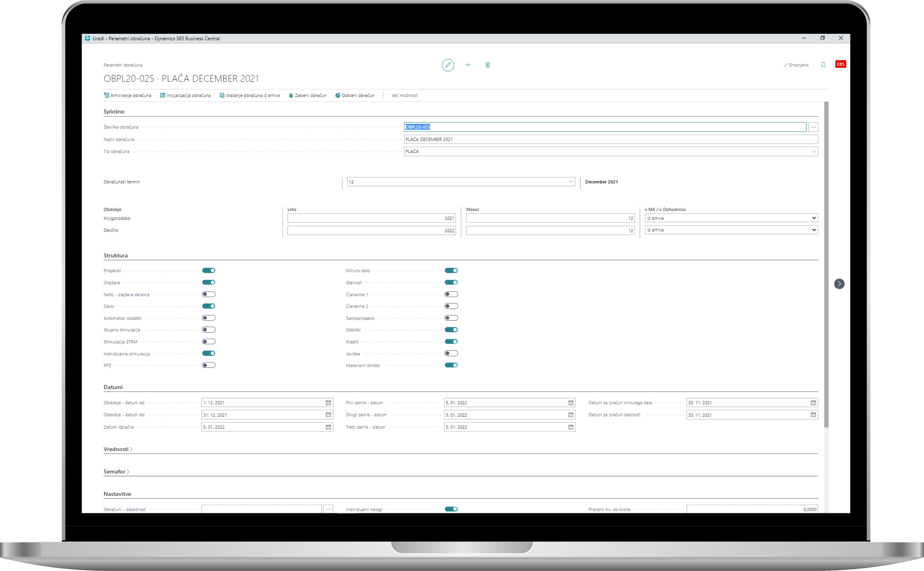Click the Arhiviranje obračuna icon
This screenshot has height=571, width=924.
107,95
